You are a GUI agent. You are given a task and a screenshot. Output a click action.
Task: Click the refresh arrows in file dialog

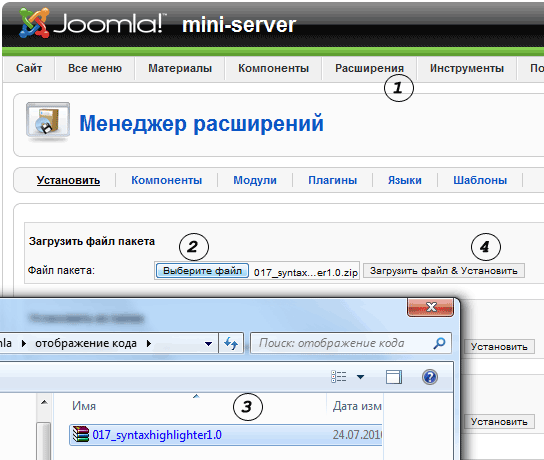231,343
